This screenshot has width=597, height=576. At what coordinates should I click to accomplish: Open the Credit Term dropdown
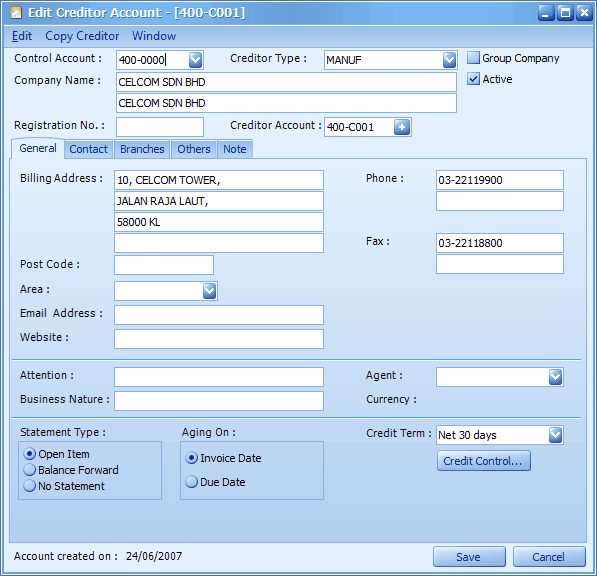pos(555,435)
